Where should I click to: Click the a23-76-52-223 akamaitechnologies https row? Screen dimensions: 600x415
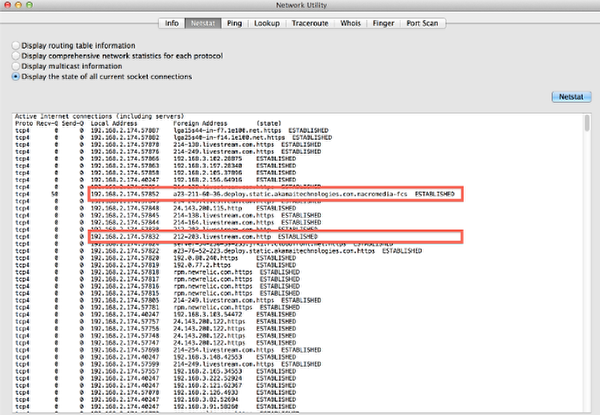218,251
